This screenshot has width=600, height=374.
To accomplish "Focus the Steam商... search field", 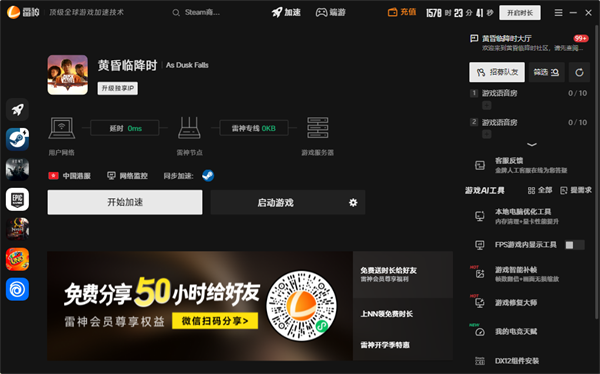I will 202,13.
